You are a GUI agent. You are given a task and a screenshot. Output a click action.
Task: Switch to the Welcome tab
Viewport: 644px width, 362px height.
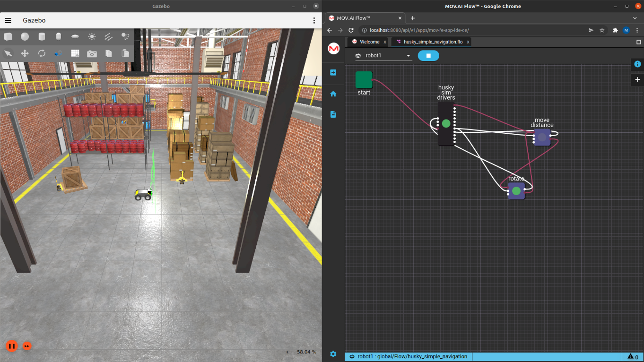click(369, 42)
